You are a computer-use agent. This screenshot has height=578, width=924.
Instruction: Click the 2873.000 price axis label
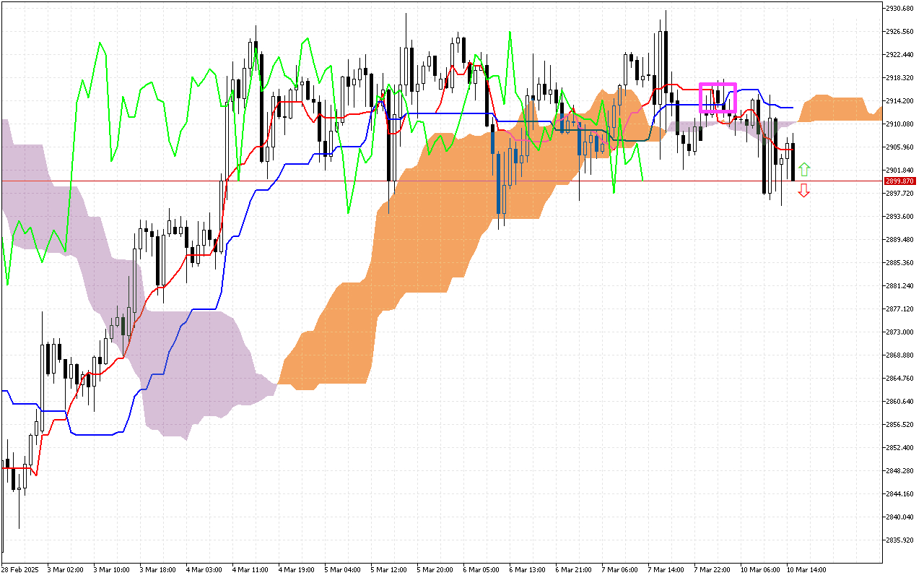[900, 332]
